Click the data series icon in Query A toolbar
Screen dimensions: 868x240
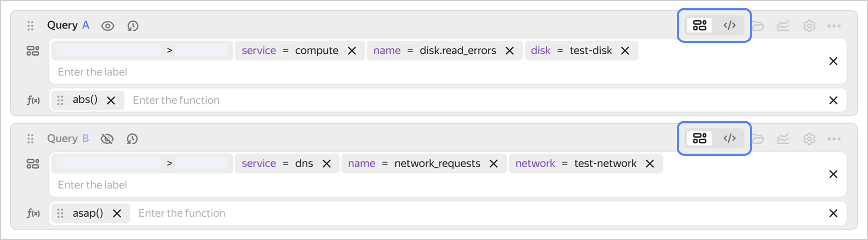click(783, 25)
